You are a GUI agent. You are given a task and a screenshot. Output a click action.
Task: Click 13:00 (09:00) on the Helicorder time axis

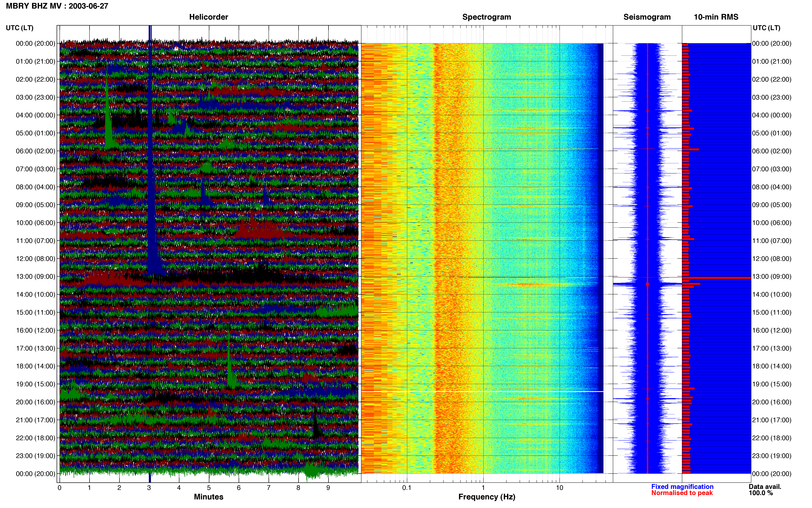point(36,277)
